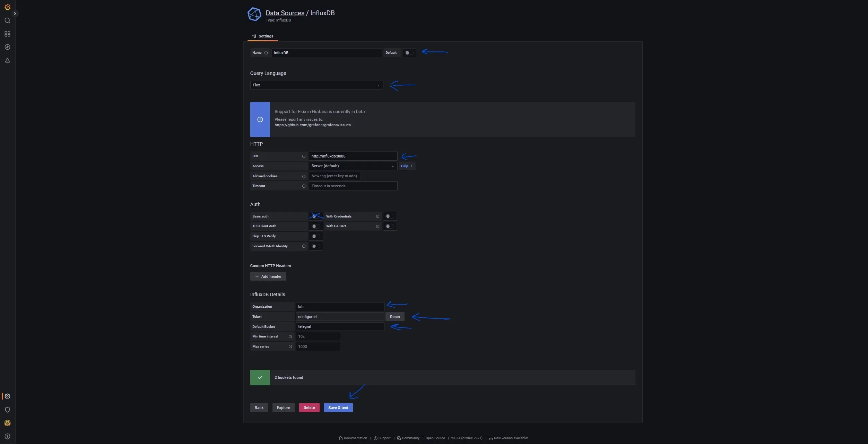Click the Reset token button
The width and height of the screenshot is (868, 444).
395,317
